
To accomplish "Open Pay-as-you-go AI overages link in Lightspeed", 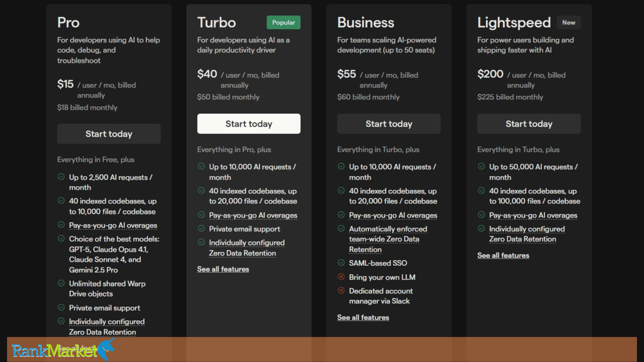I will [533, 215].
